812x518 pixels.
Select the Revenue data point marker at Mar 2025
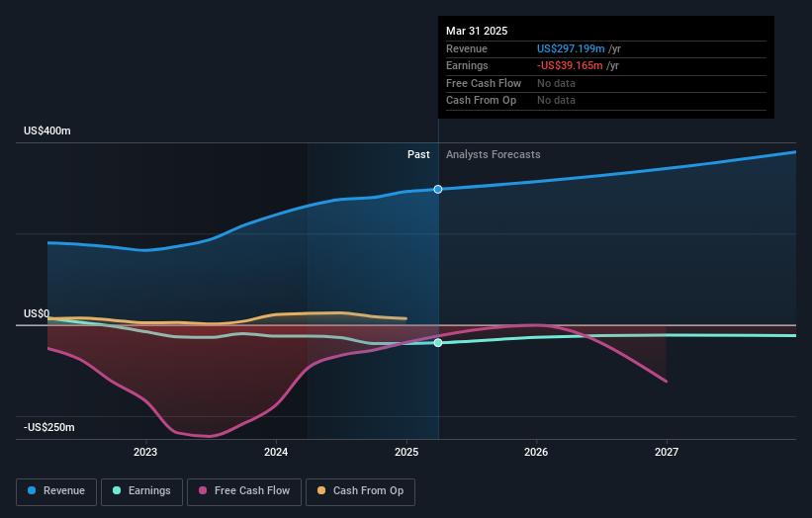438,190
